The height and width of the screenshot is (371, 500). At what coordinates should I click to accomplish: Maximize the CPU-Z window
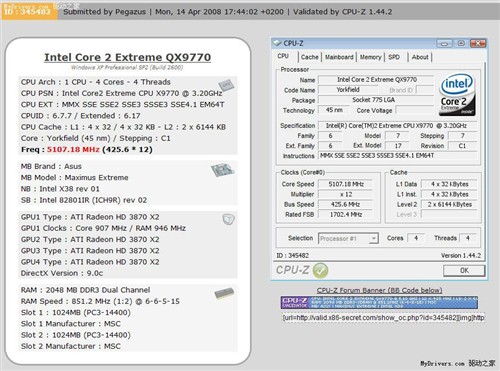click(461, 43)
